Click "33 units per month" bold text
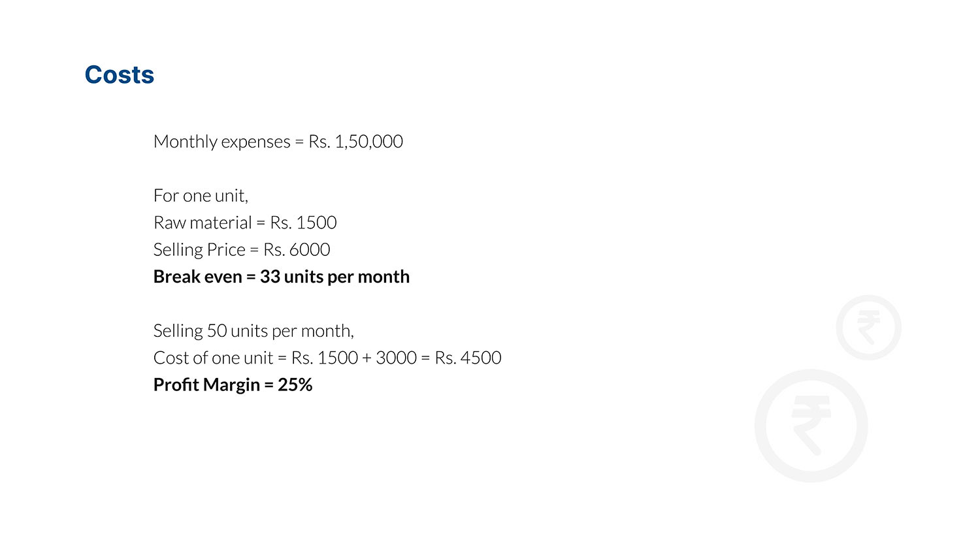980x551 pixels. (335, 277)
